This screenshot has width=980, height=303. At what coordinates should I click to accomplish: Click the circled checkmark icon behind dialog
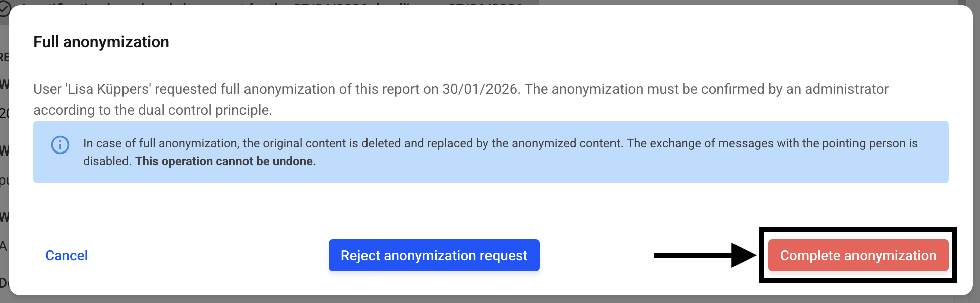[x=4, y=9]
